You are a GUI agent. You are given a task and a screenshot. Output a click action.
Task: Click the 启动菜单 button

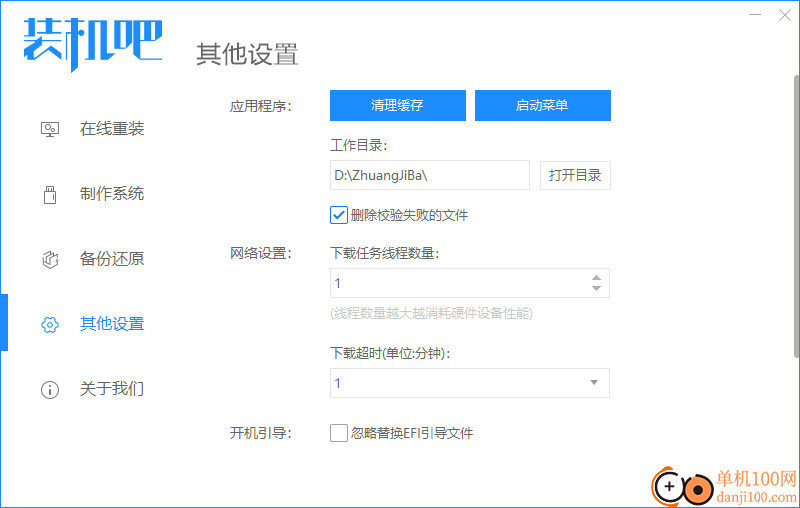click(542, 106)
